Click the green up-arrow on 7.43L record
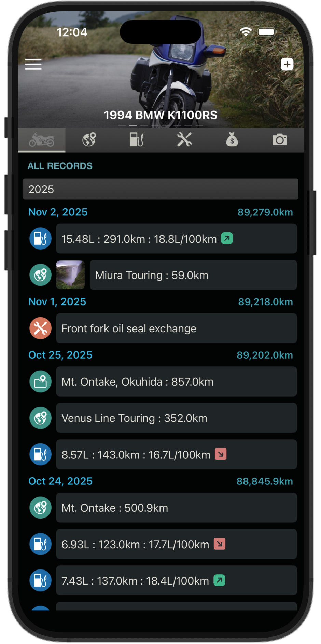 (x=219, y=580)
